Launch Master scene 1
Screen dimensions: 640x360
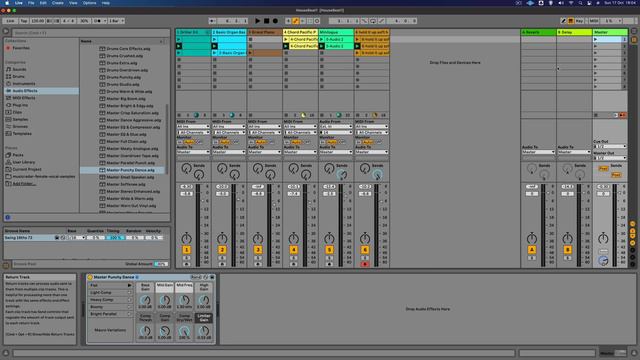coord(596,39)
